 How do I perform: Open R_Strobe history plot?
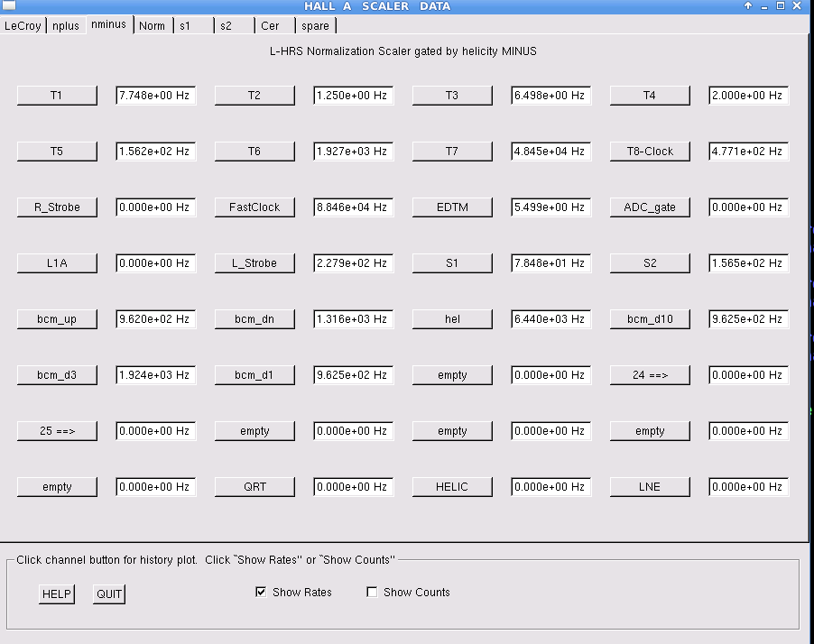point(57,207)
